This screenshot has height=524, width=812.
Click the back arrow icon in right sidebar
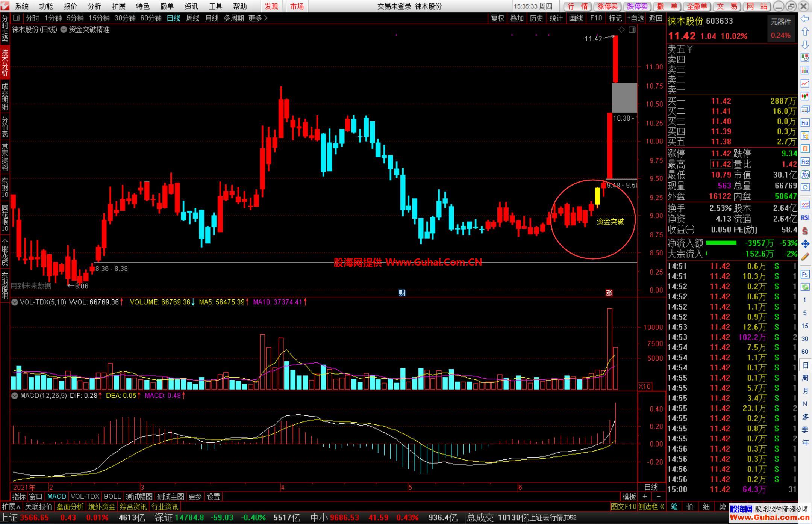[x=805, y=19]
